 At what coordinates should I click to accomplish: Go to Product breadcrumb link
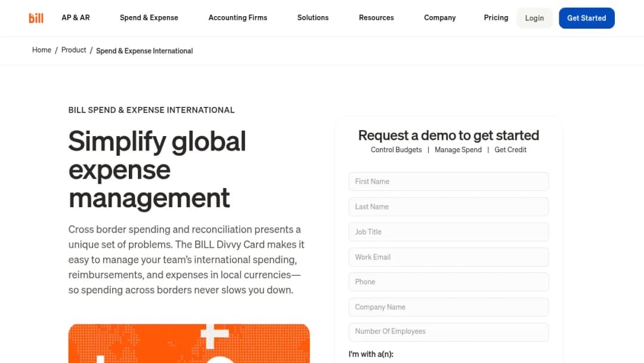pos(73,50)
